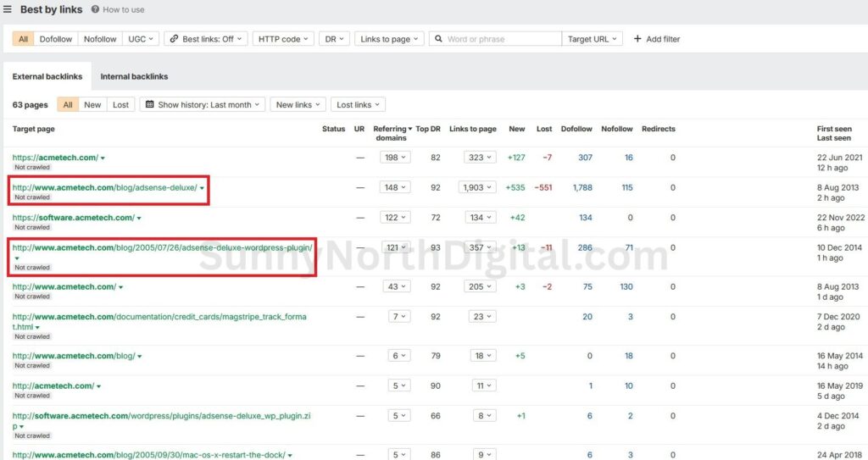Open the Target URL dropdown
This screenshot has width=868, height=460.
pos(592,39)
